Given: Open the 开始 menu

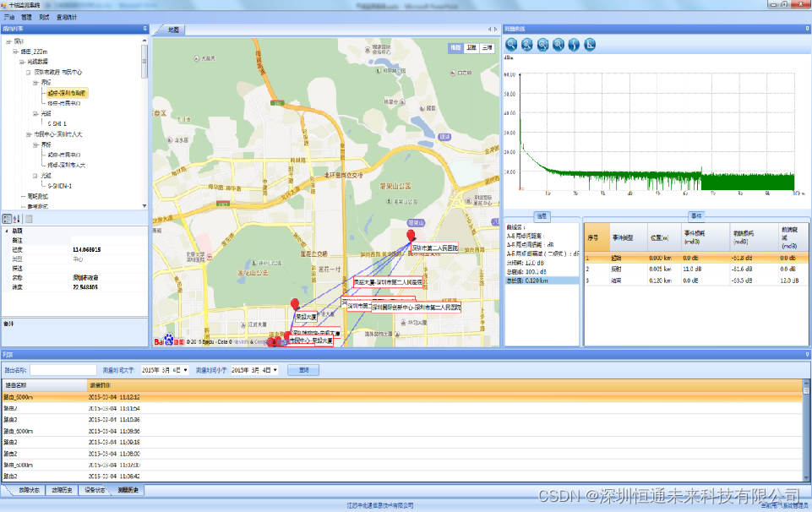Looking at the screenshot, I should tap(8, 17).
